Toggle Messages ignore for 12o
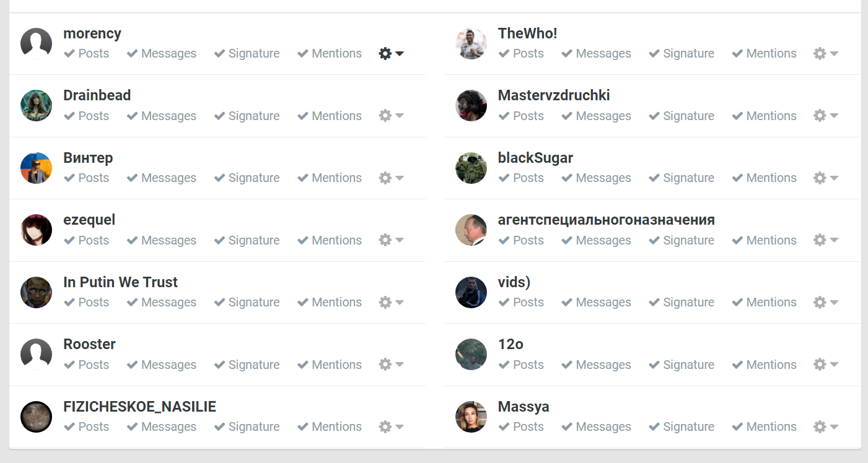868x463 pixels. pos(596,365)
